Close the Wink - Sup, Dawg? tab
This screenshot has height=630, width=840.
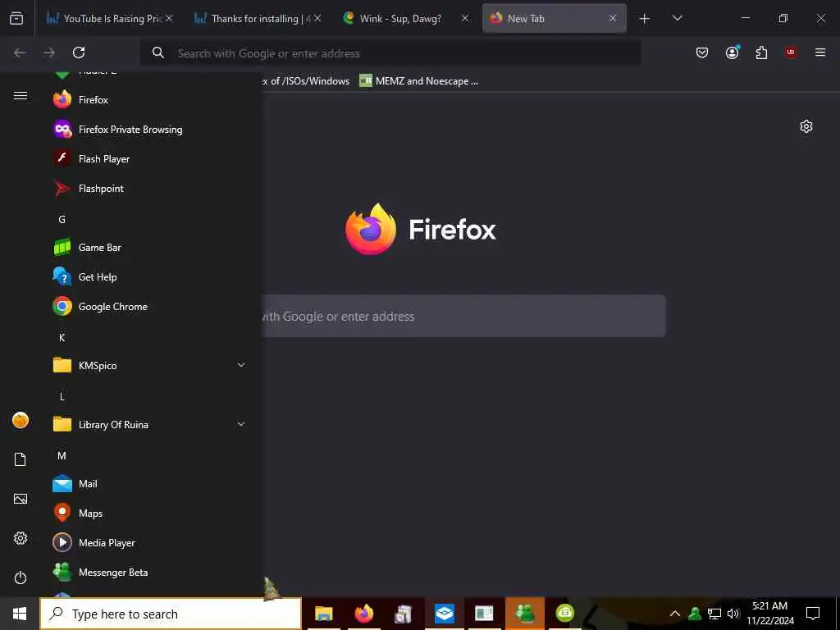tap(465, 18)
